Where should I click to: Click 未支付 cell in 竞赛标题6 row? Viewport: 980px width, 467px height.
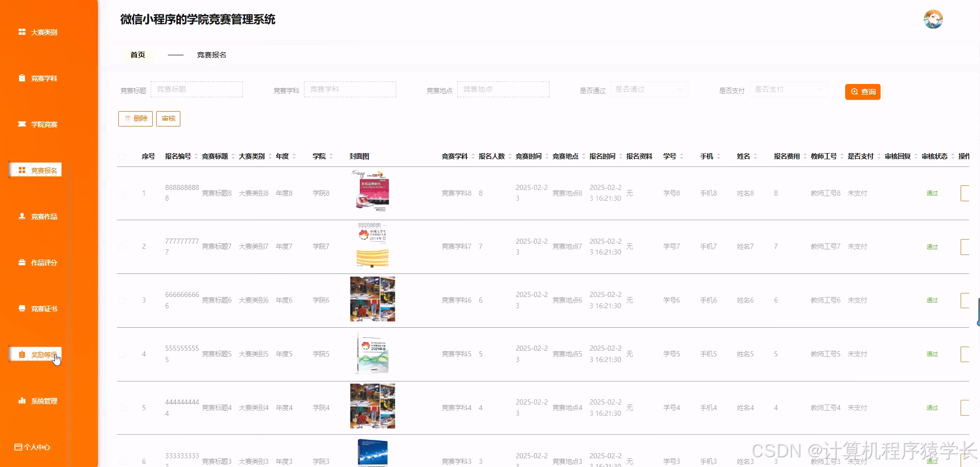coord(857,300)
